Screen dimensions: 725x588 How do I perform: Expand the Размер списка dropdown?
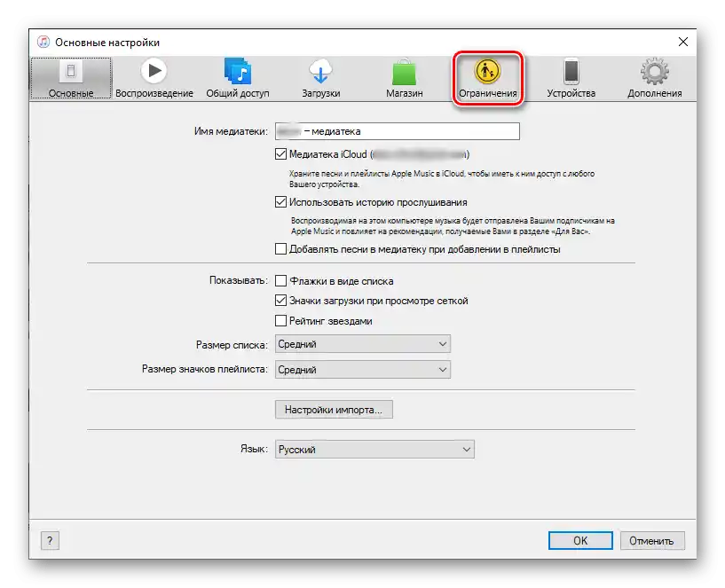(362, 344)
